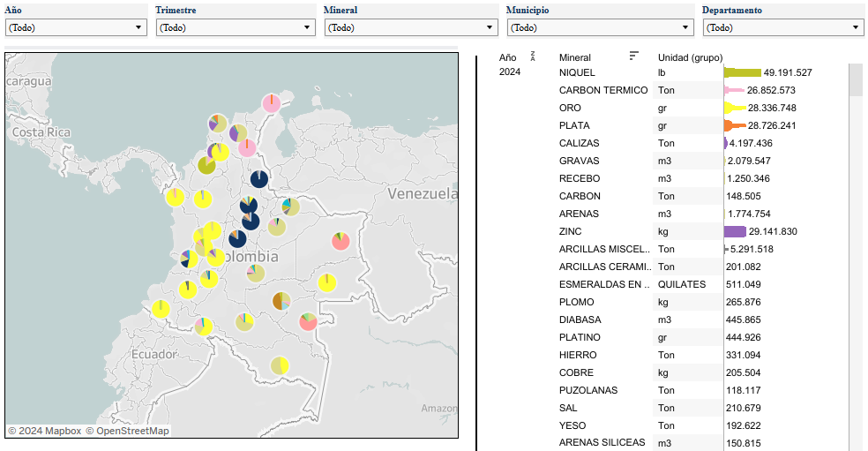The width and height of the screenshot is (868, 451).
Task: Click the 2024 year label in table
Action: coord(510,72)
